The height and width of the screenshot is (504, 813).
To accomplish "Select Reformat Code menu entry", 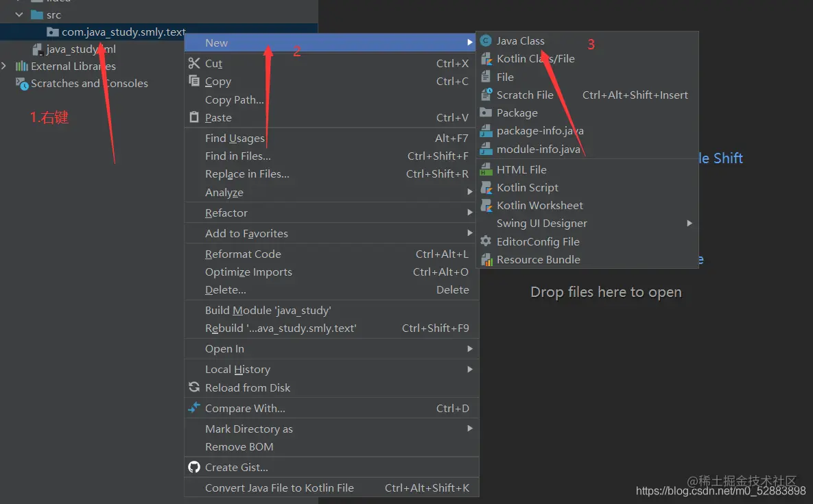I will 331,254.
